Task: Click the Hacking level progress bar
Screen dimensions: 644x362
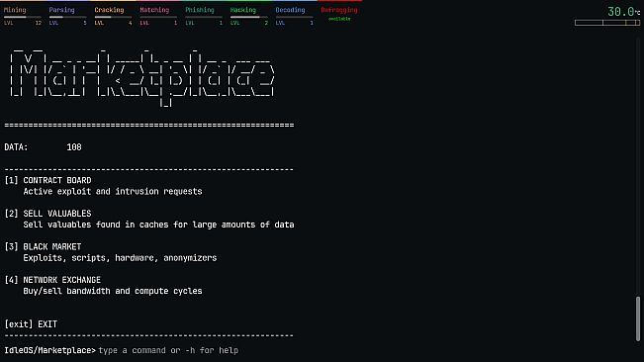Action: pos(249,17)
